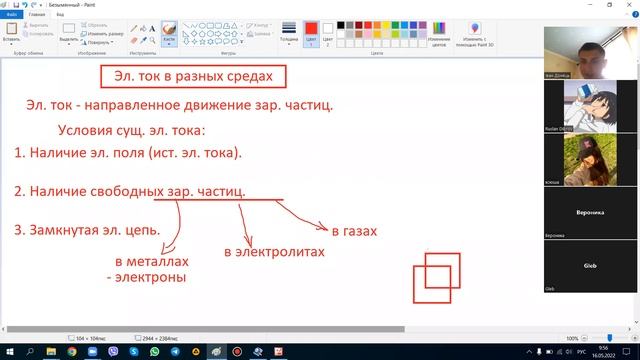Open the shape Fill (Заливка) dropdown
This screenshot has width=640, height=360.
click(x=259, y=34)
